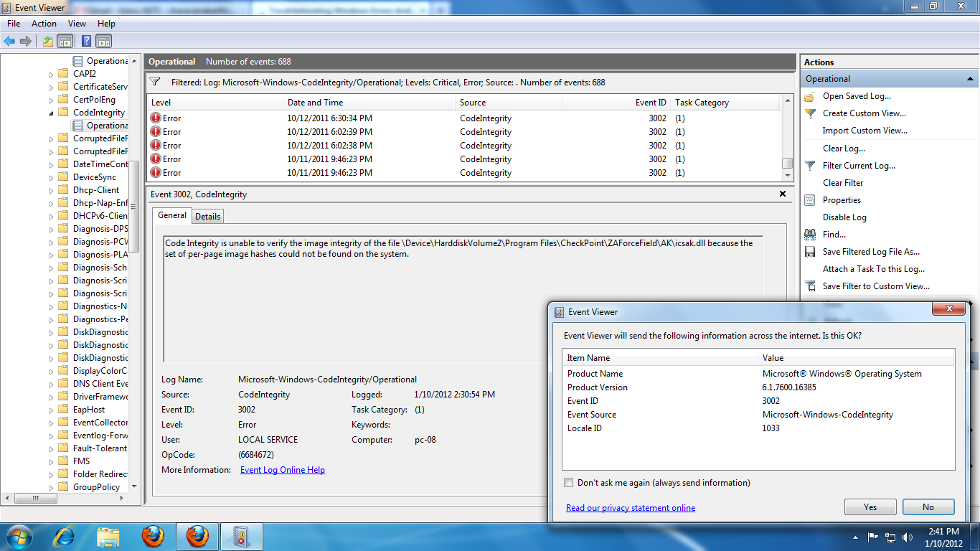Collapse the Operational section in Actions pane
The width and height of the screenshot is (980, 551).
click(x=970, y=79)
